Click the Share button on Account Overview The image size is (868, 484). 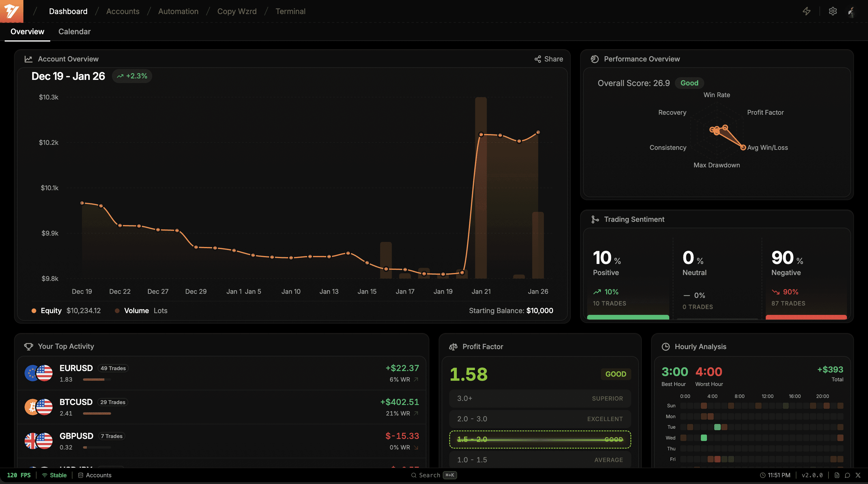549,59
